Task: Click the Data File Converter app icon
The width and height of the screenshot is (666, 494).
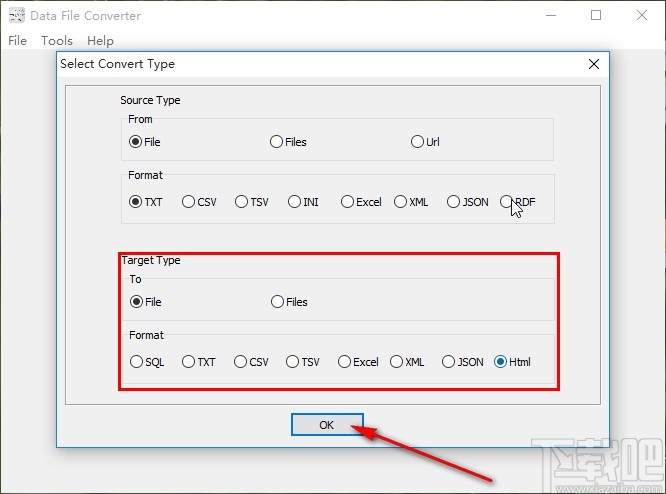Action: pos(17,16)
